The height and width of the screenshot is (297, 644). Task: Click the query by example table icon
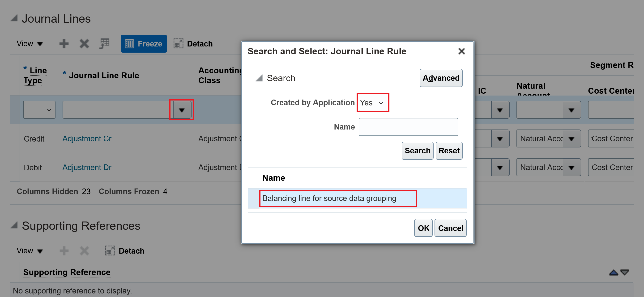105,43
